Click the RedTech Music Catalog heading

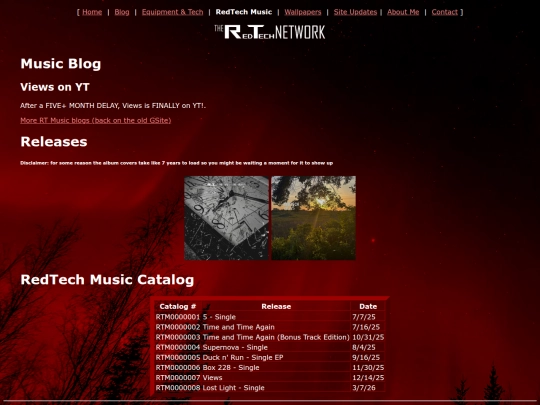click(x=107, y=280)
